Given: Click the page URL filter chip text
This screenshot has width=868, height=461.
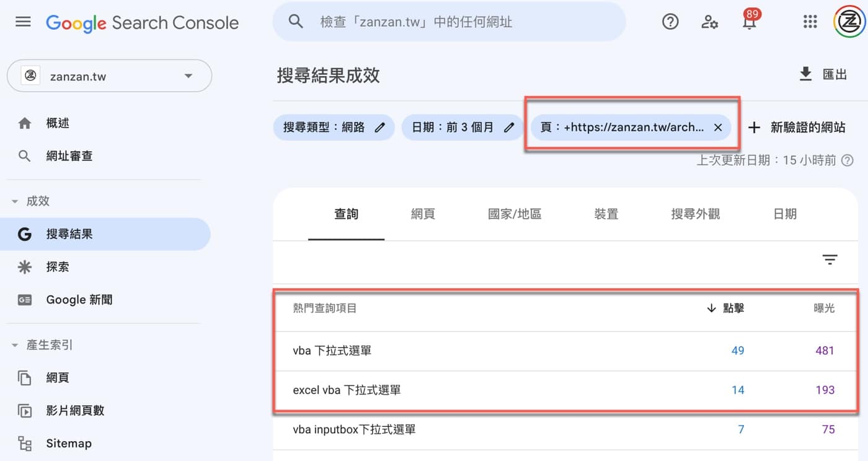Looking at the screenshot, I should pos(622,128).
